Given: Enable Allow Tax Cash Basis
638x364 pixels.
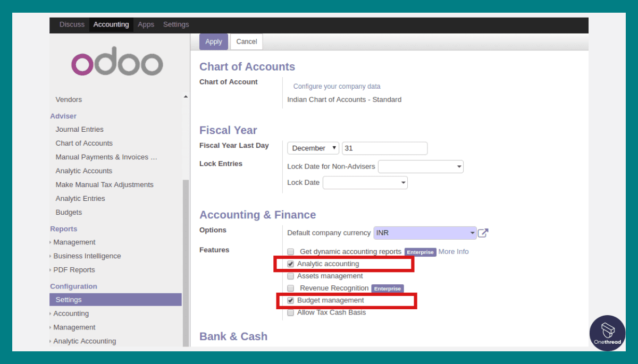Looking at the screenshot, I should point(290,312).
